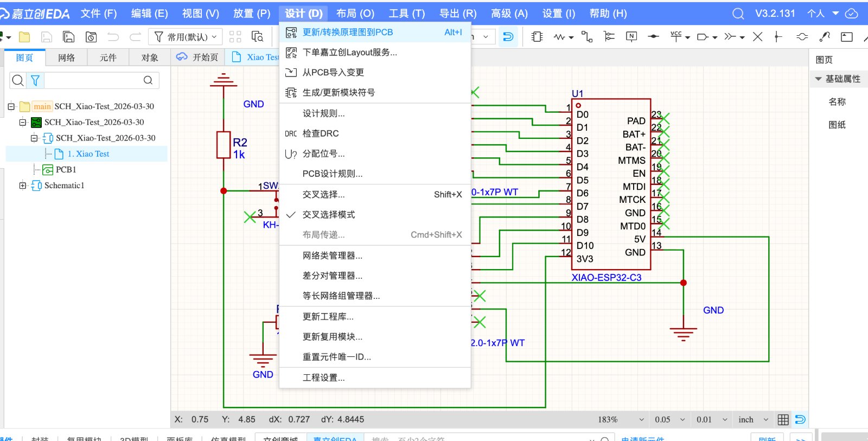Screen dimensions: 868x441
Task: Select the reuse block frame tool
Action: (847, 37)
